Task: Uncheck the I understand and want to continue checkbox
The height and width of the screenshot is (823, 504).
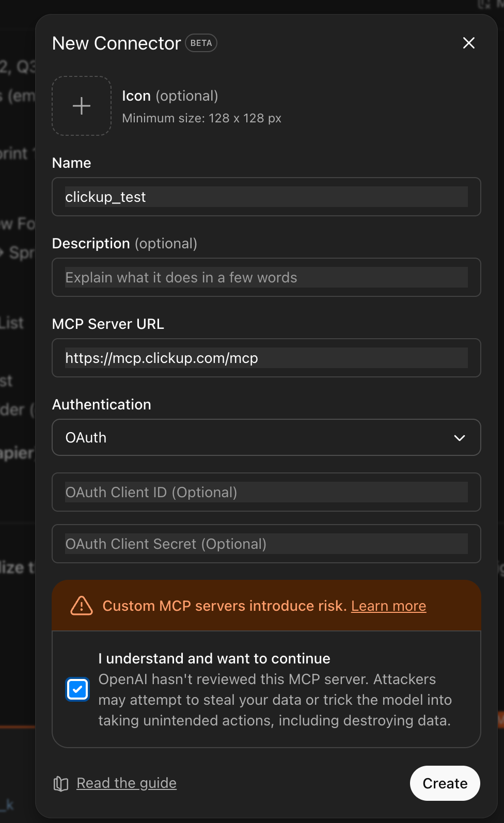Action: tap(78, 689)
